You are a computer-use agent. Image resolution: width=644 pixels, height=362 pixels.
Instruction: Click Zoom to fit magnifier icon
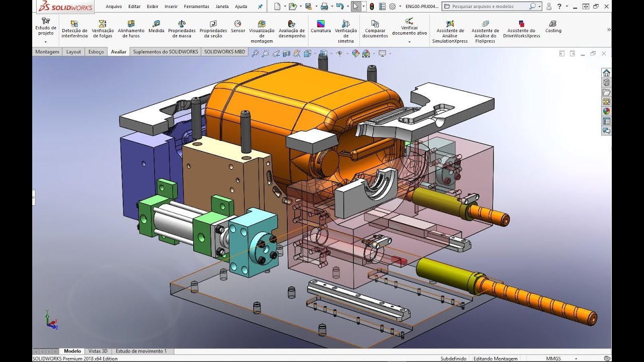(255, 53)
